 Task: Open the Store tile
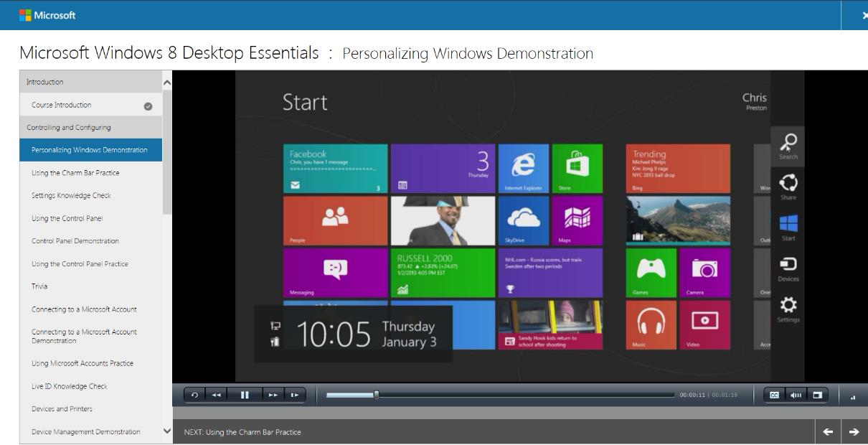[x=578, y=169]
